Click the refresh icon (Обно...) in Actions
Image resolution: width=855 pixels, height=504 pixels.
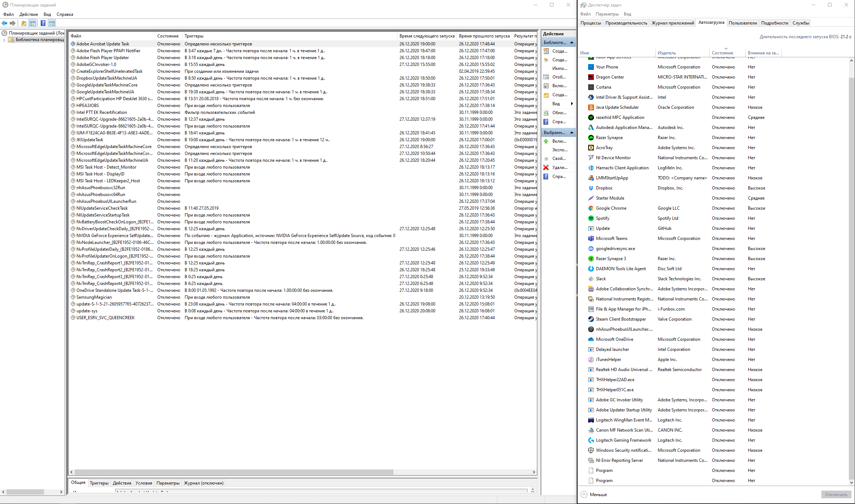[546, 113]
